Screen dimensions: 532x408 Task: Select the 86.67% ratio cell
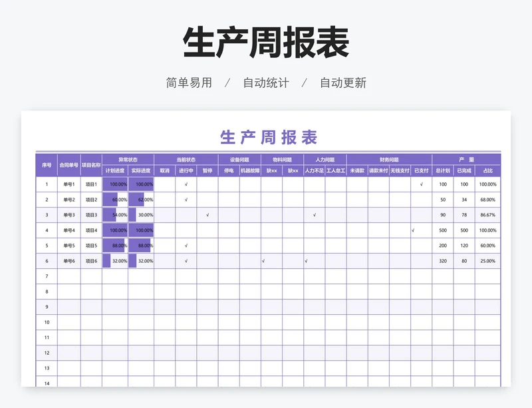click(x=487, y=215)
